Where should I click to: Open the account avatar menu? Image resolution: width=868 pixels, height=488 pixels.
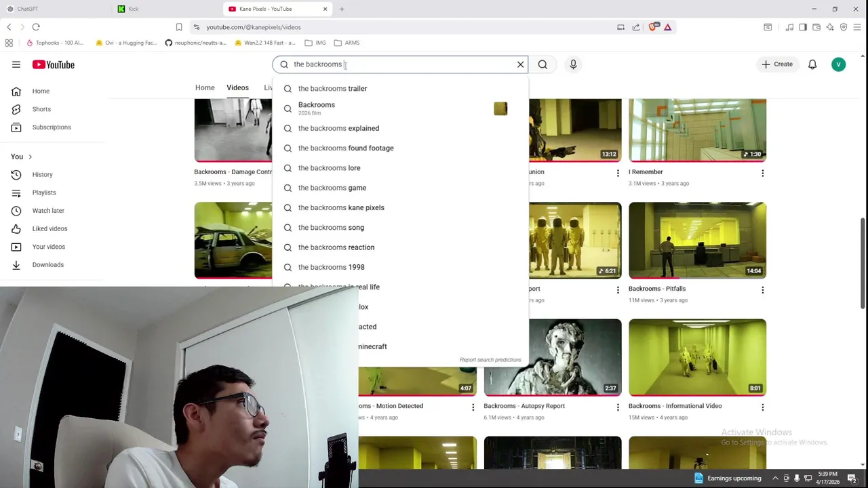838,64
